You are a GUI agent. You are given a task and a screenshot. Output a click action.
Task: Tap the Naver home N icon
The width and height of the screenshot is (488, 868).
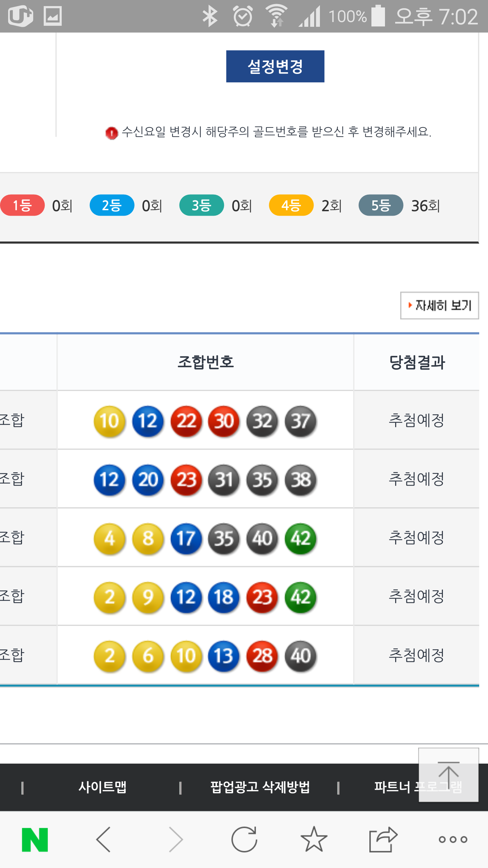pos(35,840)
